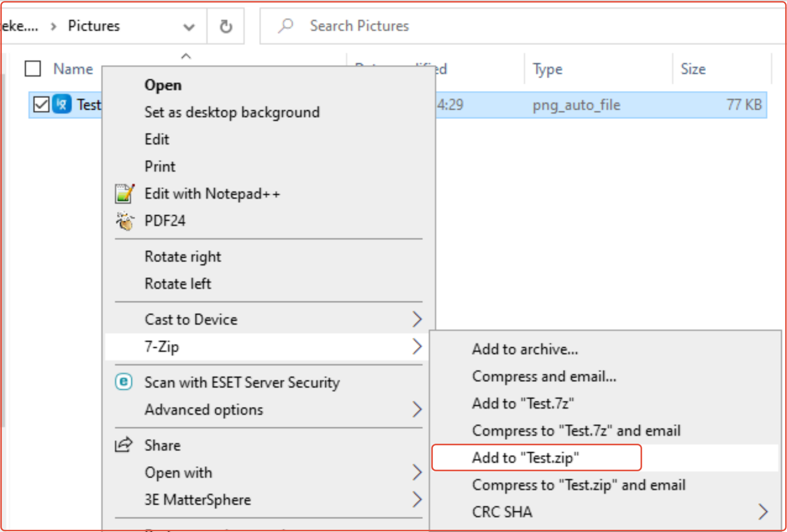Select Set as desktop background
This screenshot has width=787, height=532.
(232, 112)
